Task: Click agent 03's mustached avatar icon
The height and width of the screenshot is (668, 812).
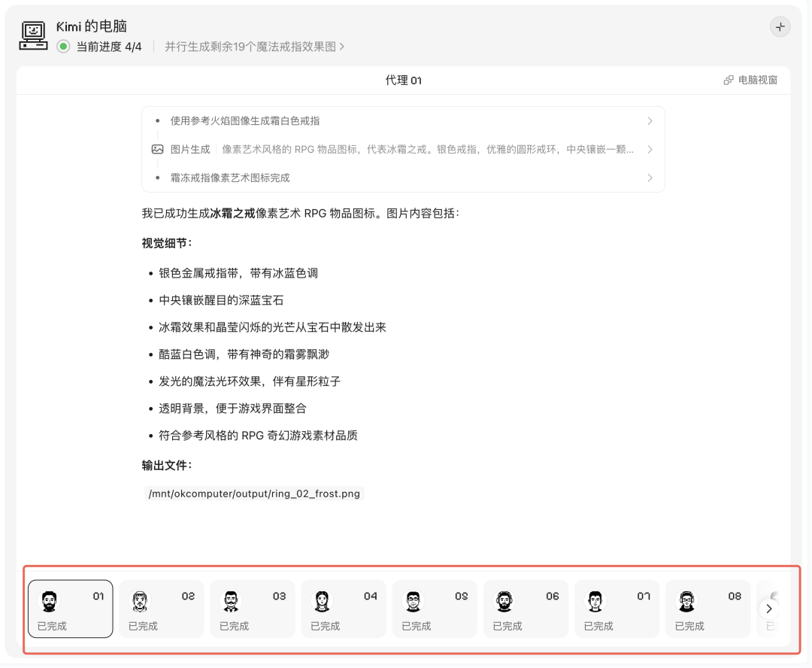Action: (x=232, y=601)
